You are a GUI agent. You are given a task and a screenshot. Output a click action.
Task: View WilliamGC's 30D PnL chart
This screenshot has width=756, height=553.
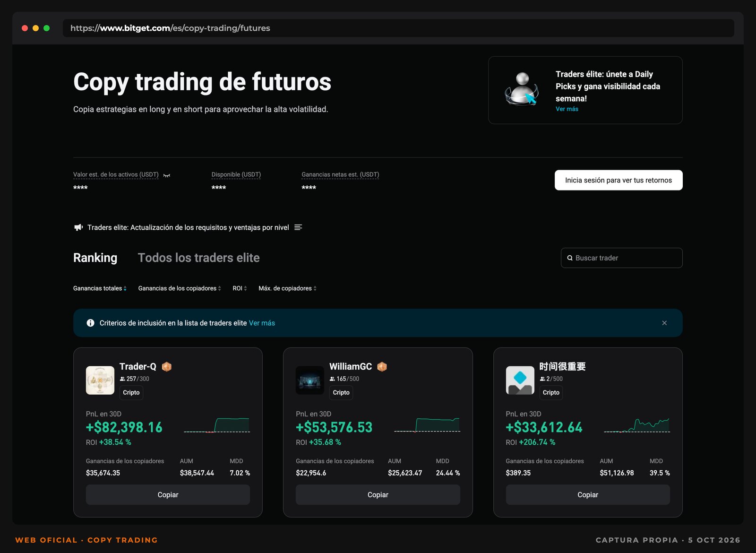pyautogui.click(x=427, y=425)
